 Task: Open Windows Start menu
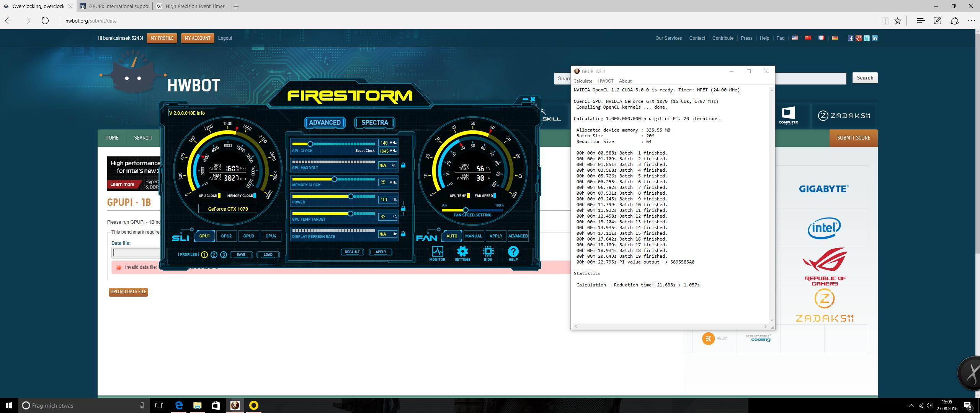click(x=9, y=405)
